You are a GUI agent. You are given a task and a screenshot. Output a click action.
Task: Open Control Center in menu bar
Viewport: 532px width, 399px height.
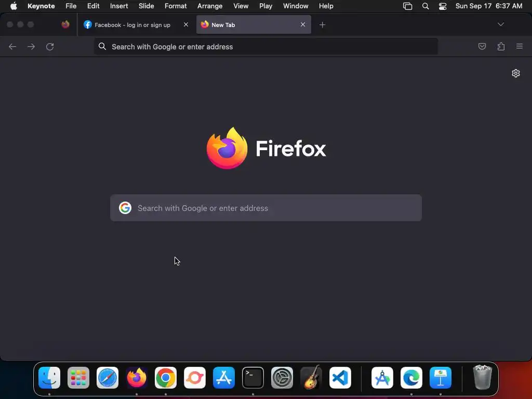pos(443,6)
